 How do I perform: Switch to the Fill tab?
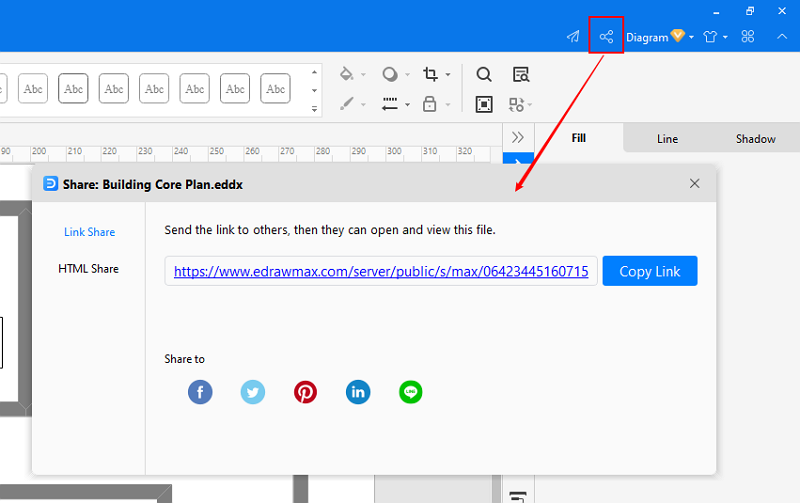pyautogui.click(x=579, y=138)
